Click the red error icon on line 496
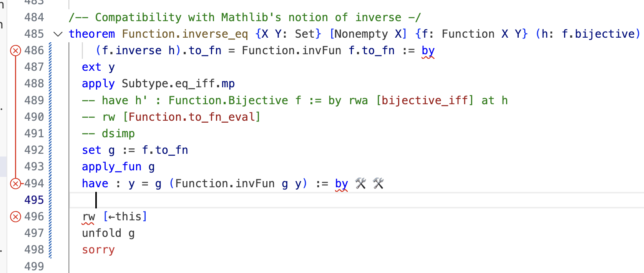Screen dimensions: 644x273 click(x=15, y=217)
